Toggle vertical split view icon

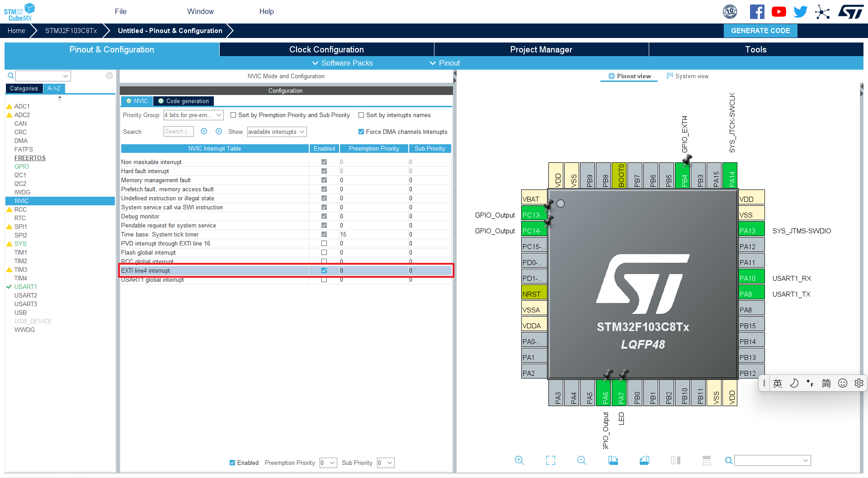point(675,460)
